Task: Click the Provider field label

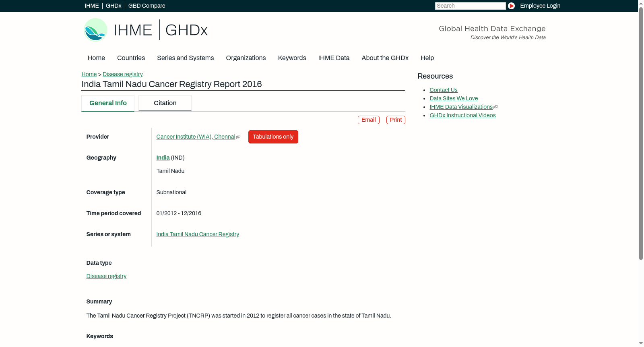Action: (98, 137)
